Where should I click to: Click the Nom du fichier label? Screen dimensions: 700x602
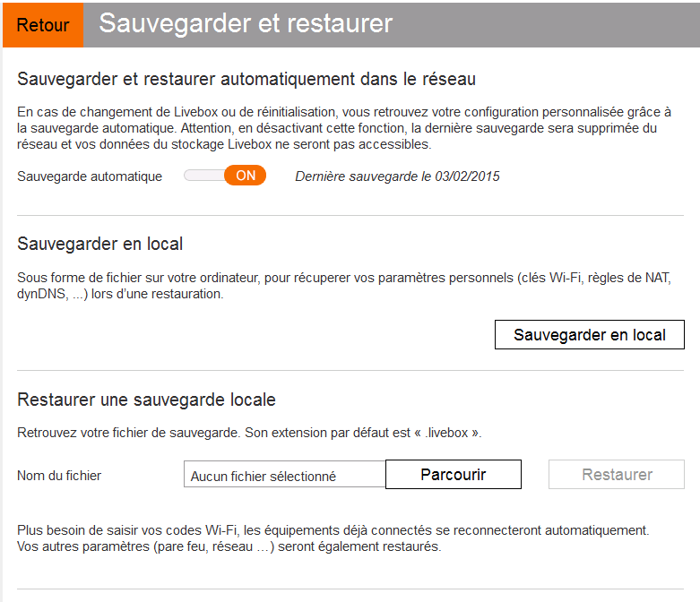pos(59,476)
